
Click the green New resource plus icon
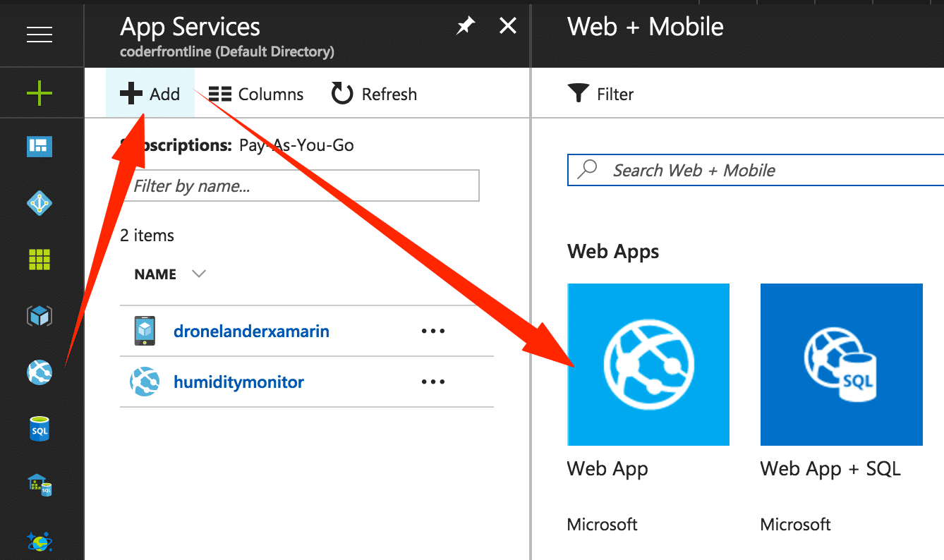pyautogui.click(x=40, y=92)
